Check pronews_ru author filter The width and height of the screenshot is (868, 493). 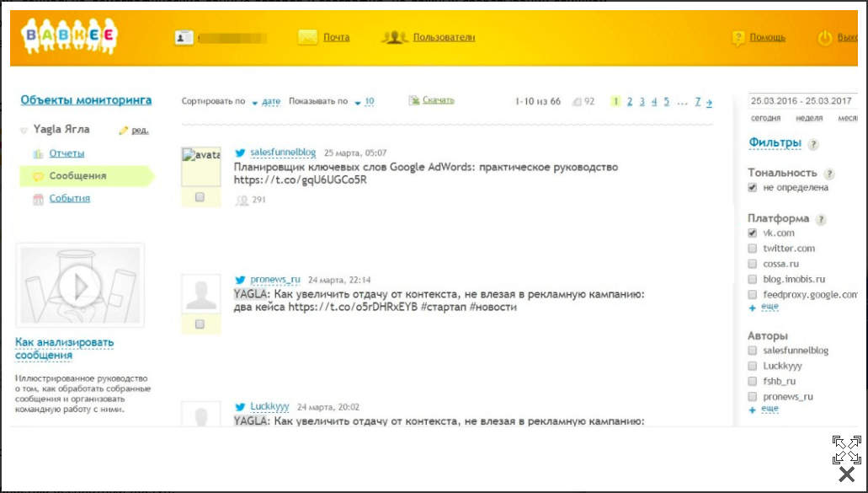pos(753,396)
